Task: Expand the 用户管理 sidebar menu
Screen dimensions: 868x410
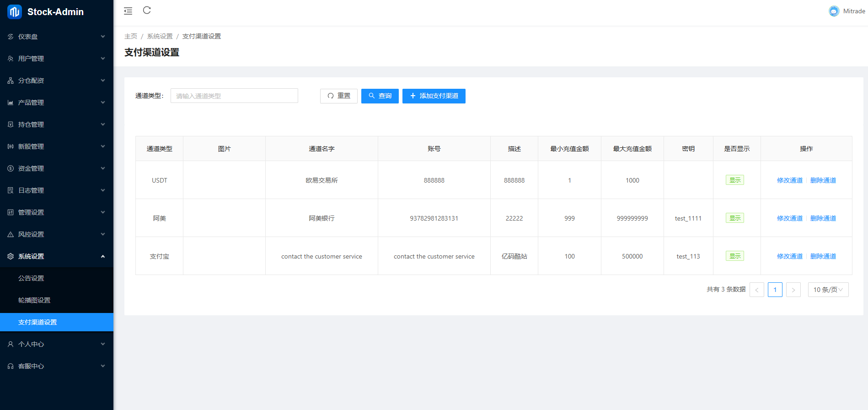Action: click(x=57, y=59)
